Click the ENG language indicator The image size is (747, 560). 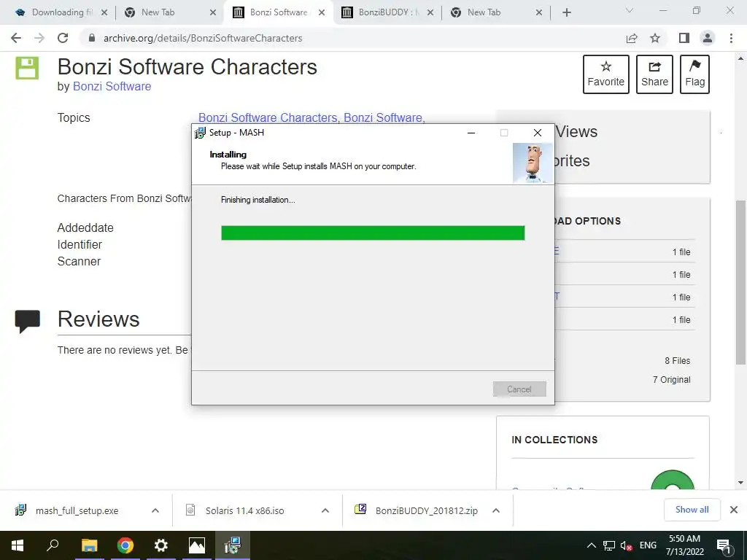tap(648, 545)
